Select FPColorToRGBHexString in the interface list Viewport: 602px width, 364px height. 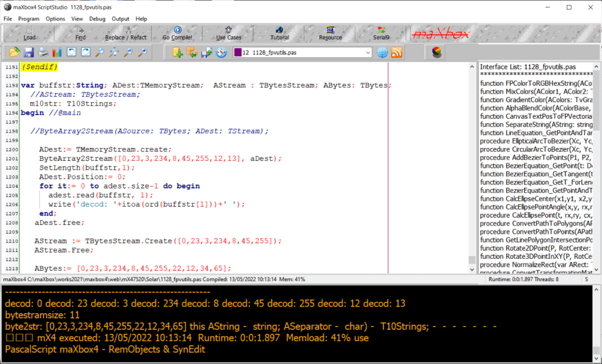(x=535, y=83)
